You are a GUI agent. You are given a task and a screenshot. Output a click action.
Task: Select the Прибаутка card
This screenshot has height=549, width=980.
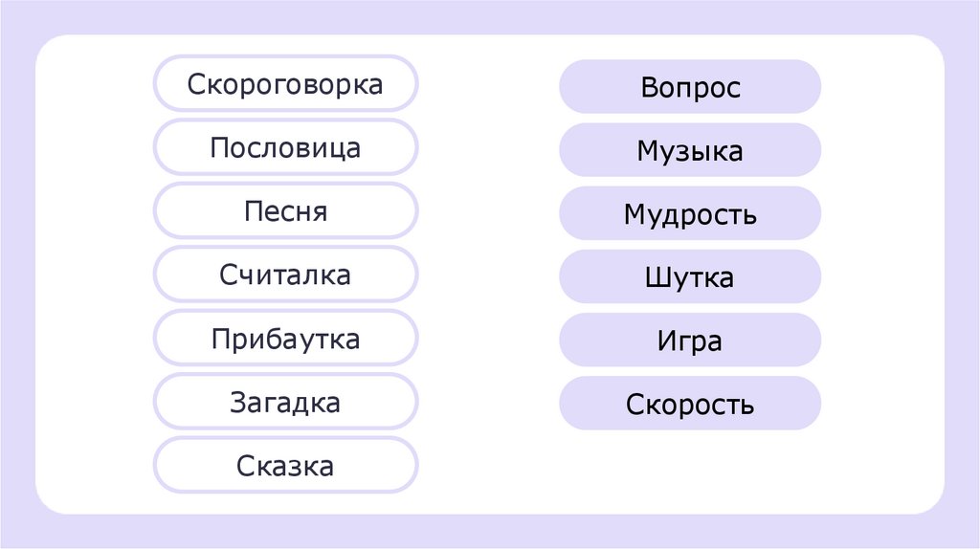click(285, 339)
